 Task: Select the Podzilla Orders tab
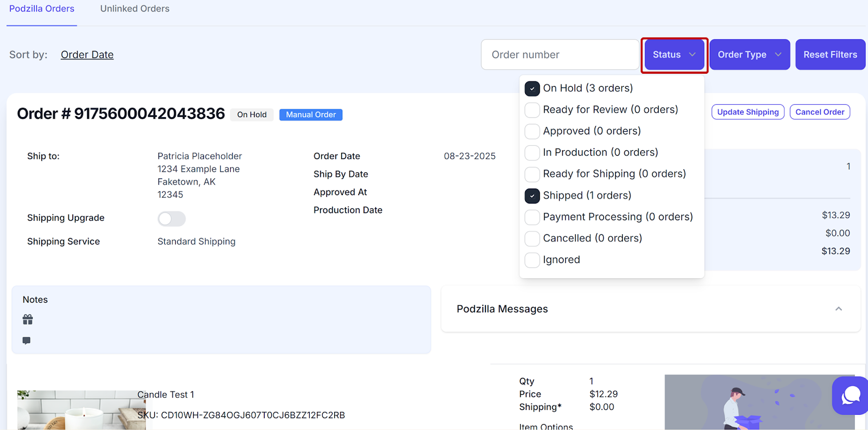[x=42, y=9]
